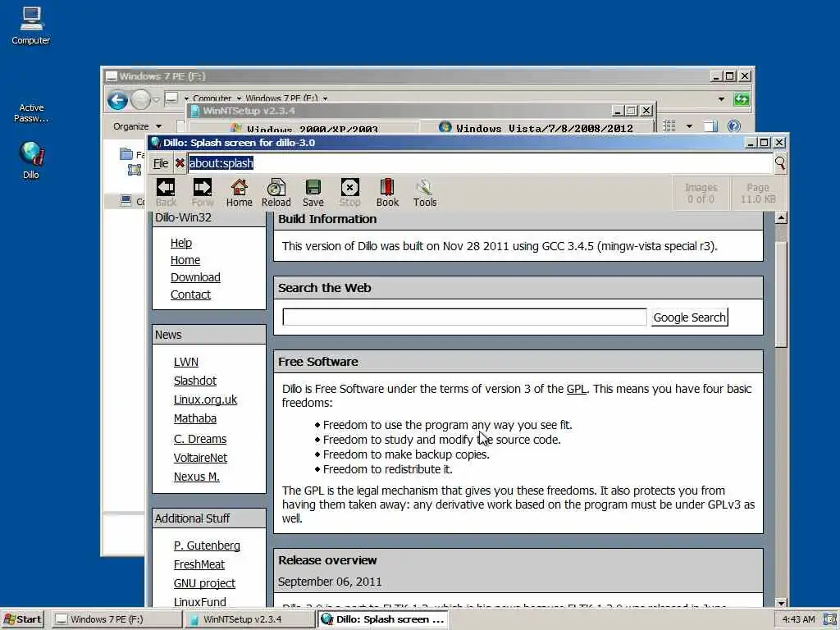The height and width of the screenshot is (630, 840).
Task: Open the GNU project link
Action: click(x=204, y=583)
